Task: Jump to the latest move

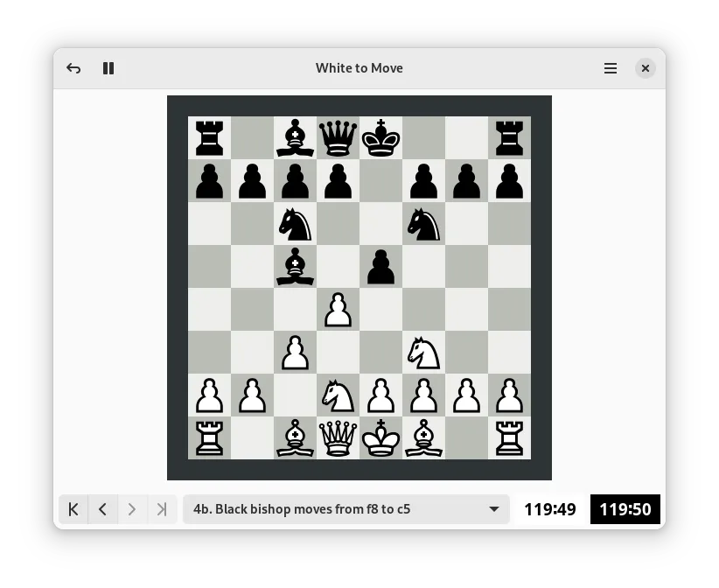Action: [x=162, y=509]
